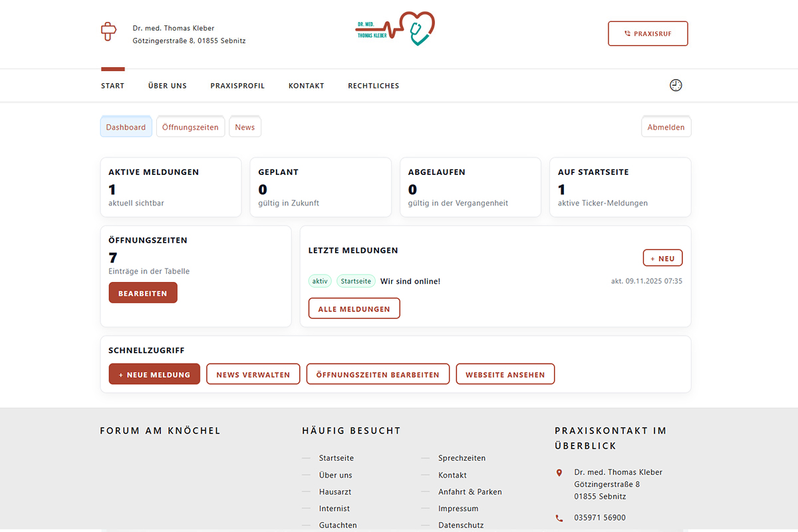Click the signpost icon beside the practice address
This screenshot has width=798, height=532.
[x=108, y=31]
